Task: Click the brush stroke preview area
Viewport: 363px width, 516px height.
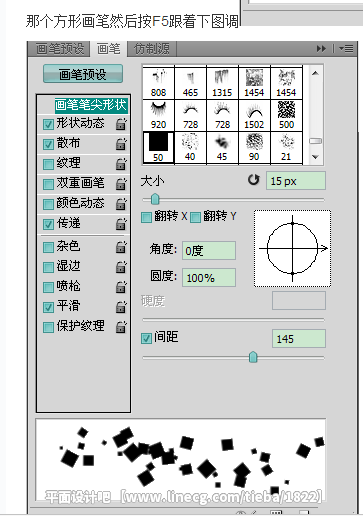Action: (180, 460)
